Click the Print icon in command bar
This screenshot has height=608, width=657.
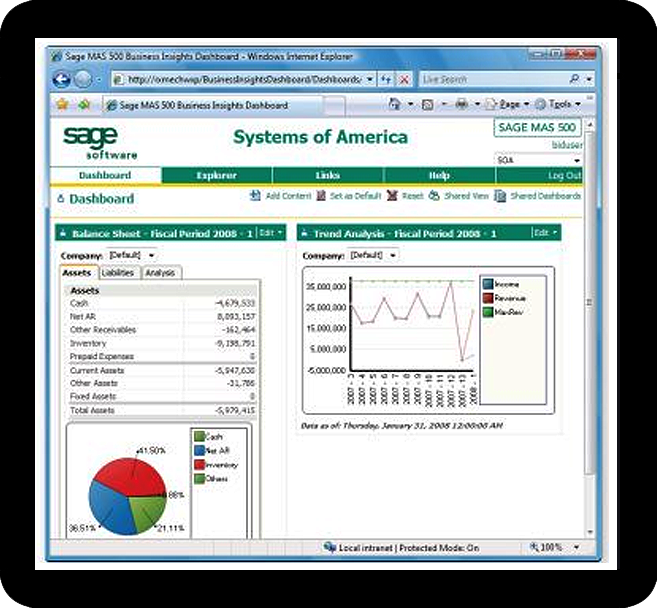click(461, 104)
